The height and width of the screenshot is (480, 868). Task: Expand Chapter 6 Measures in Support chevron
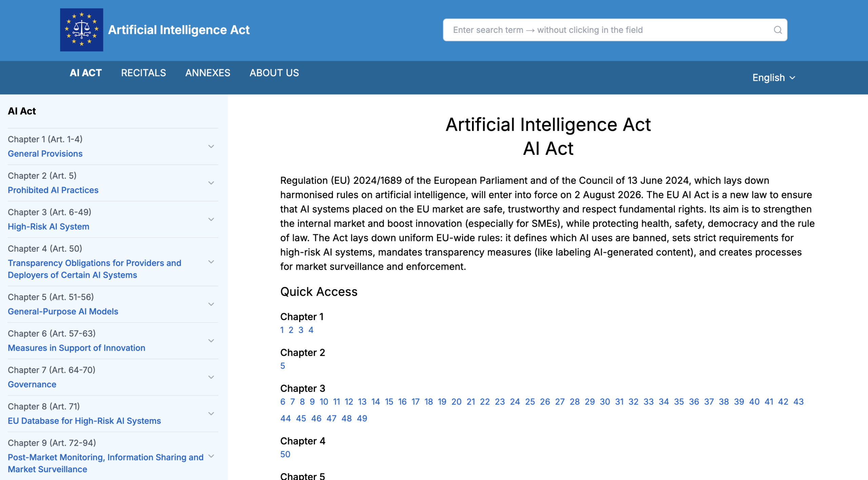(x=211, y=340)
